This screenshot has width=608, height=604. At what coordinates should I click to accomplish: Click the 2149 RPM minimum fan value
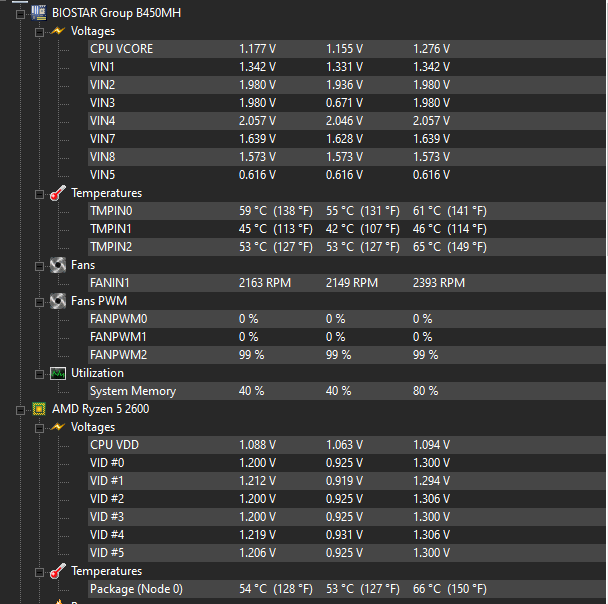pyautogui.click(x=352, y=283)
